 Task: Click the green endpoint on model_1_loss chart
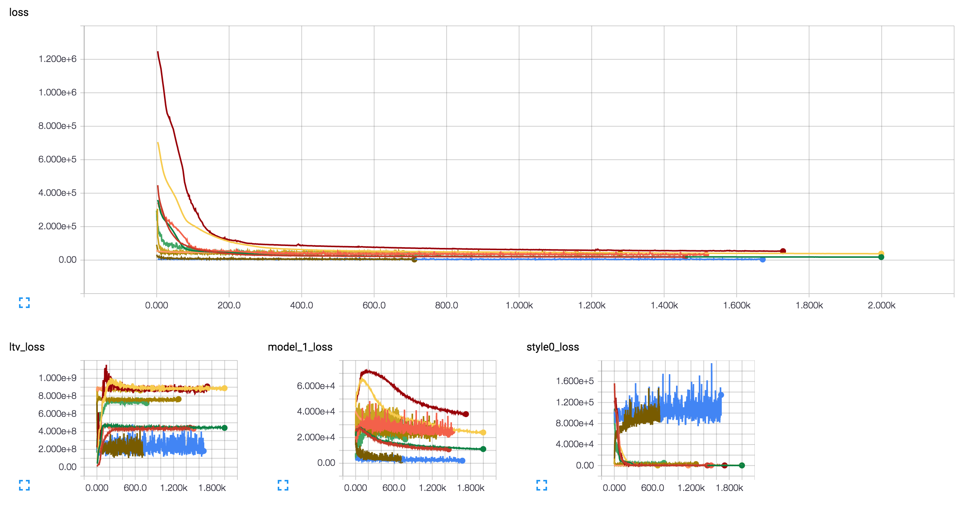483,449
